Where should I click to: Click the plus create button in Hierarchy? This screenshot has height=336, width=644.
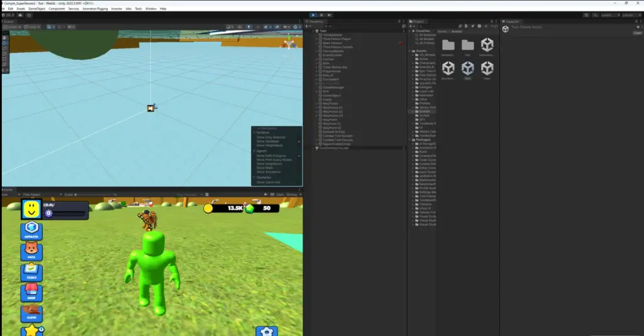click(308, 26)
